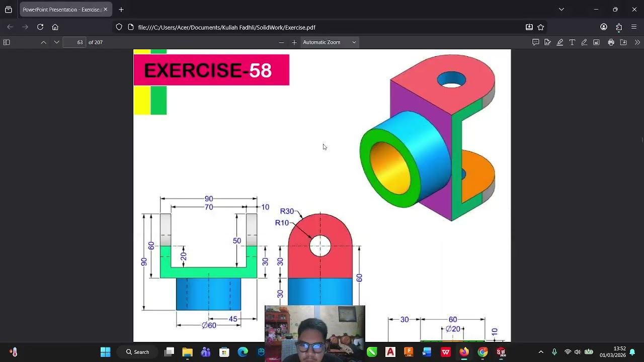Zoom in the PDF document
The image size is (644, 362).
(294, 42)
